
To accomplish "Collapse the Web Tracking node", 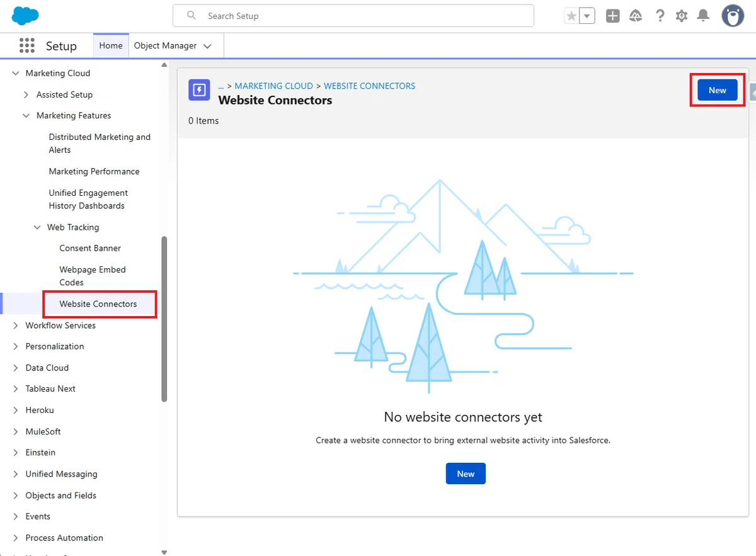I will (x=37, y=227).
